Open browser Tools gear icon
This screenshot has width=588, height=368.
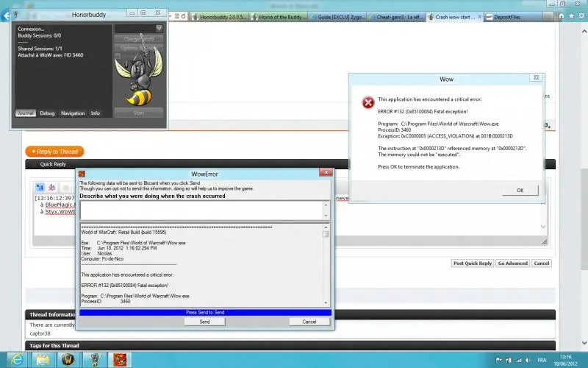581,15
